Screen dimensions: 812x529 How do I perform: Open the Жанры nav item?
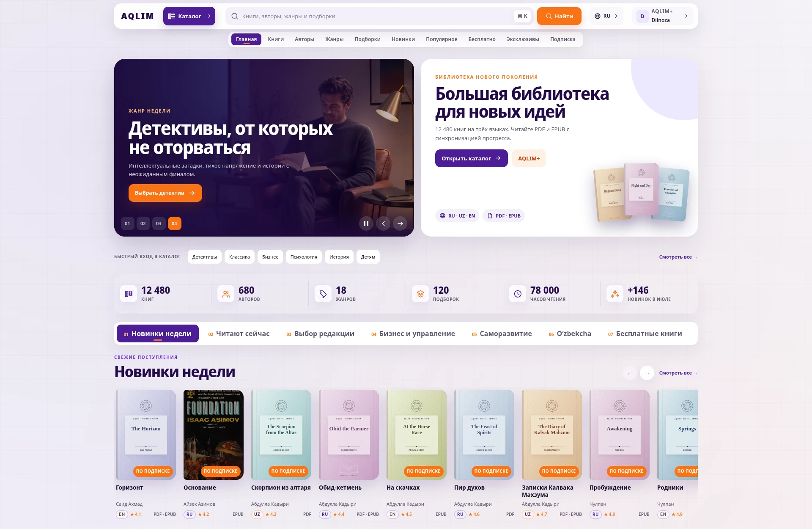click(x=334, y=39)
